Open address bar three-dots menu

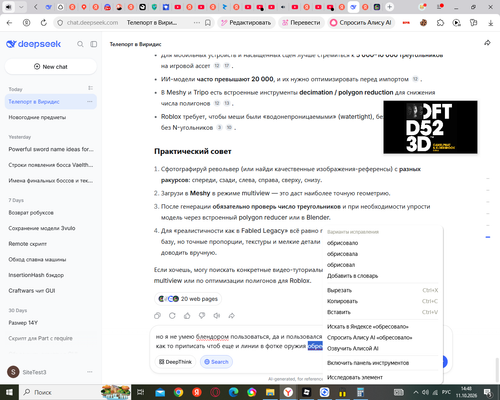[x=197, y=23]
